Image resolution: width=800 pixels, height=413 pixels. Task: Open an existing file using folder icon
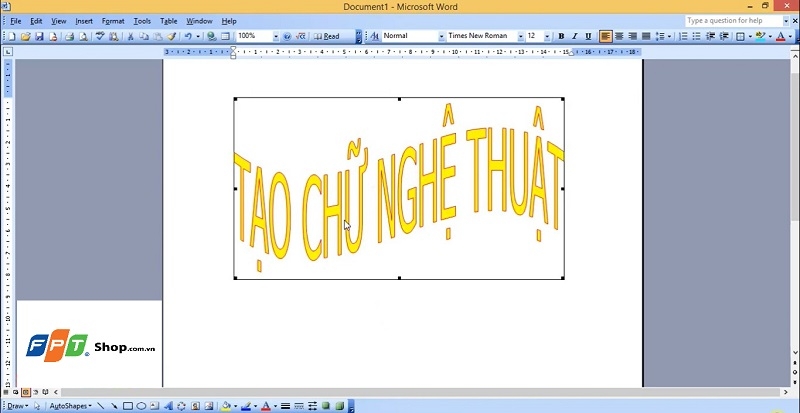click(26, 36)
